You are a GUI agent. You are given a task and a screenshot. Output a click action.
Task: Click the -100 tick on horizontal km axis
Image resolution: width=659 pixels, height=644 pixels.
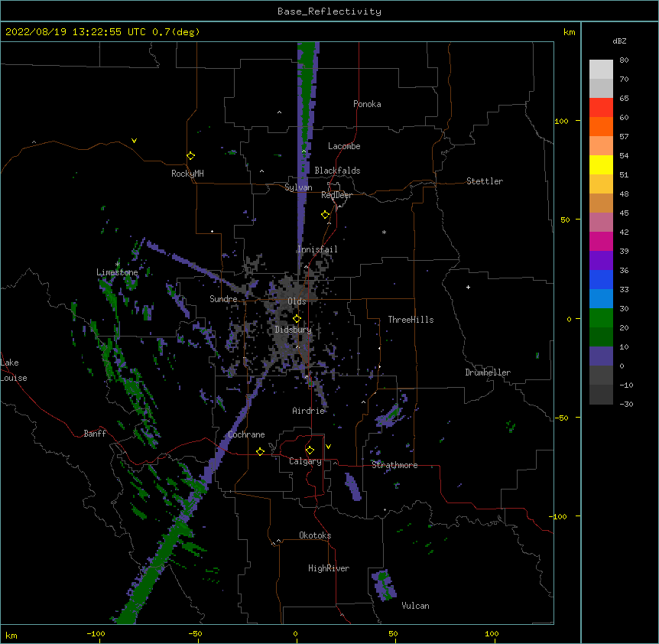pos(96,633)
